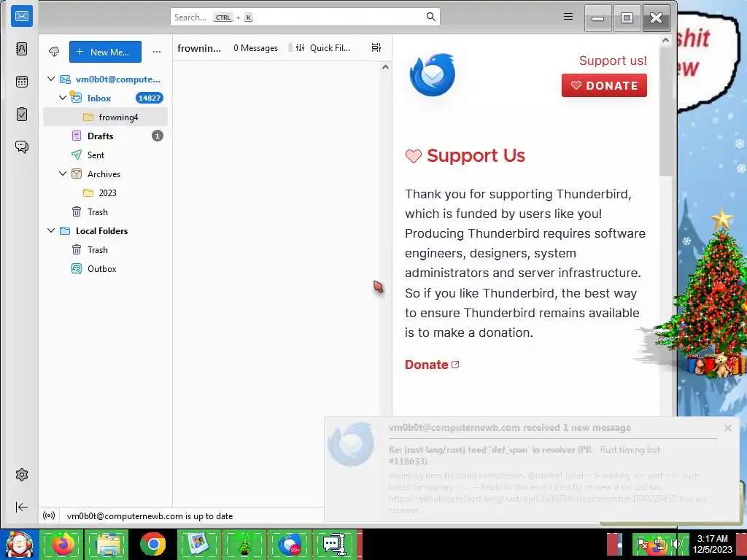This screenshot has width=747, height=560.
Task: Select the Sent folder
Action: (x=105, y=155)
